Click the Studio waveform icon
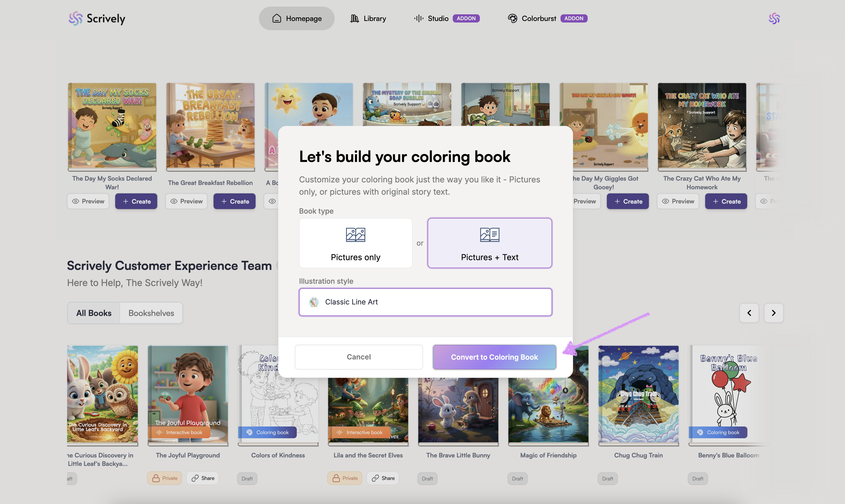 tap(418, 18)
